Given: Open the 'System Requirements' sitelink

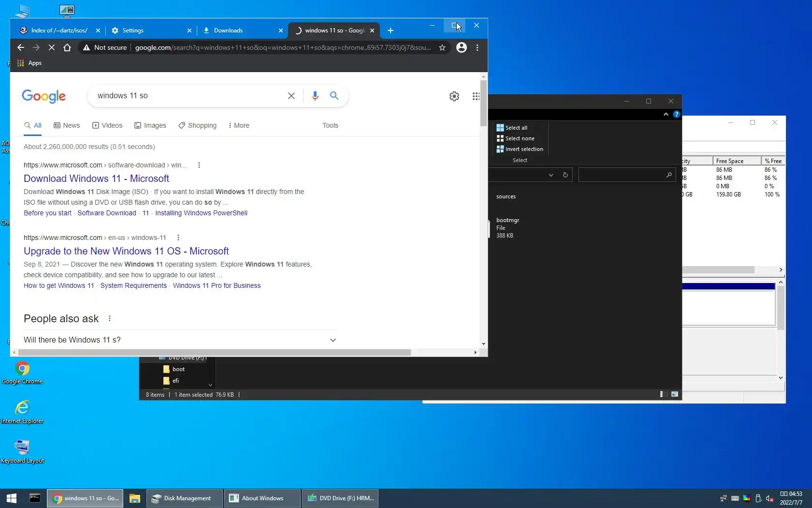Looking at the screenshot, I should 133,285.
